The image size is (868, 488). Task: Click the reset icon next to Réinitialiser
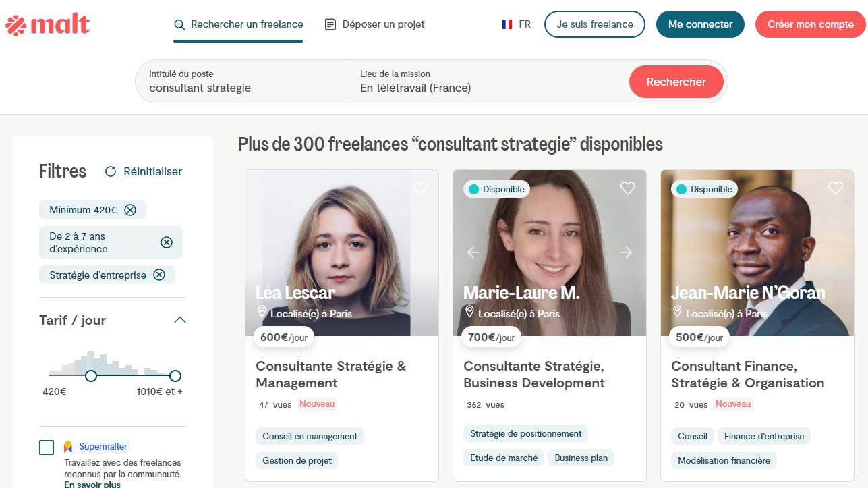pyautogui.click(x=111, y=171)
